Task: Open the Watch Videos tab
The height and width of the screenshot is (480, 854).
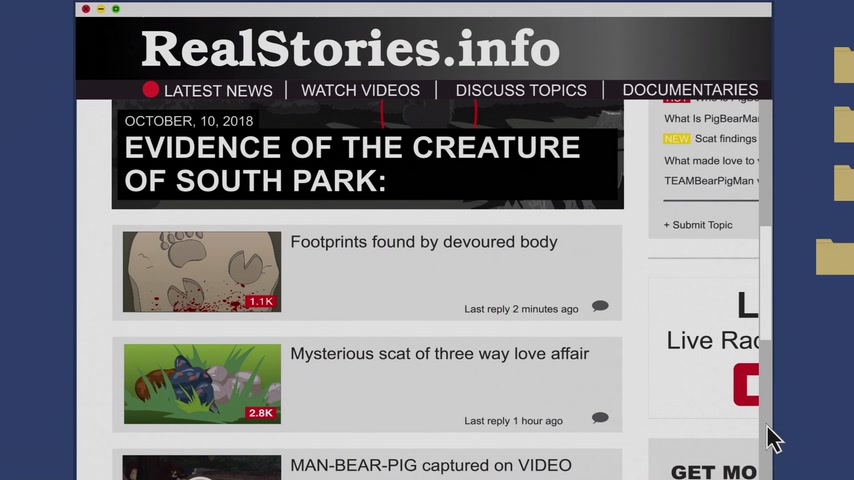Action: click(x=361, y=90)
